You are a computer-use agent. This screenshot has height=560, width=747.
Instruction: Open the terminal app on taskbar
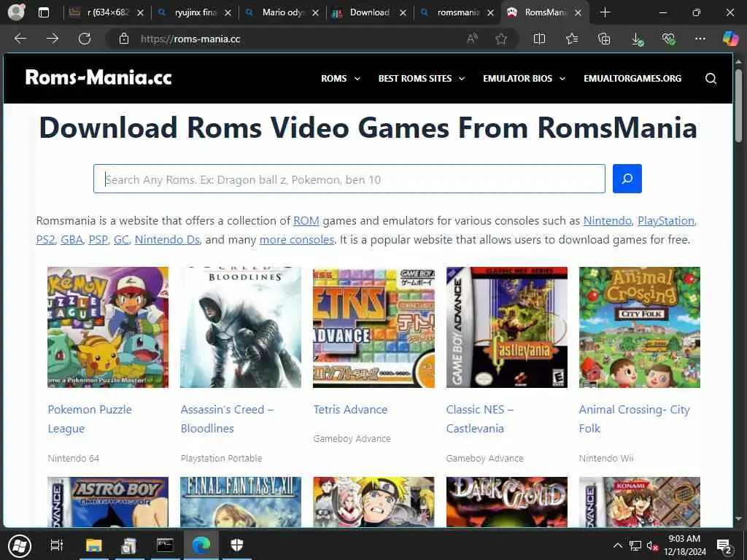pos(165,545)
